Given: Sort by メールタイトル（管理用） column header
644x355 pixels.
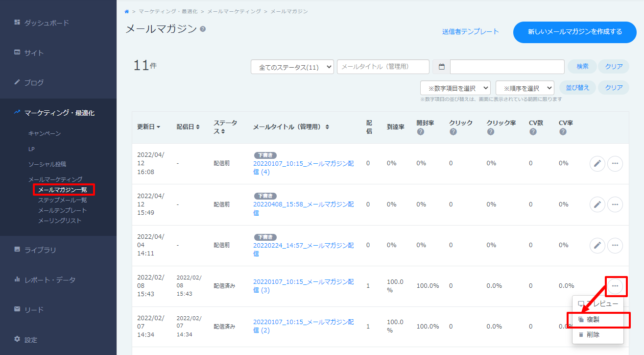Looking at the screenshot, I should pyautogui.click(x=291, y=127).
